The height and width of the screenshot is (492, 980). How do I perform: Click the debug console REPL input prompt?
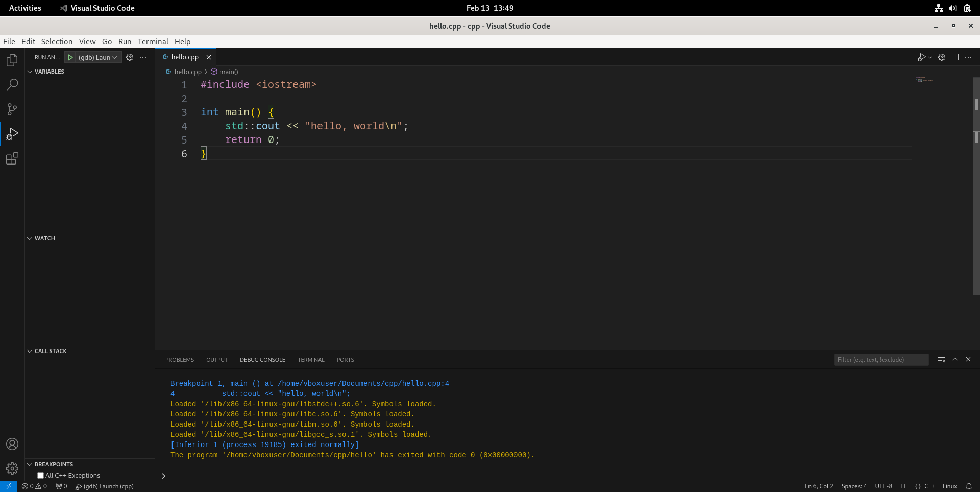coord(567,476)
